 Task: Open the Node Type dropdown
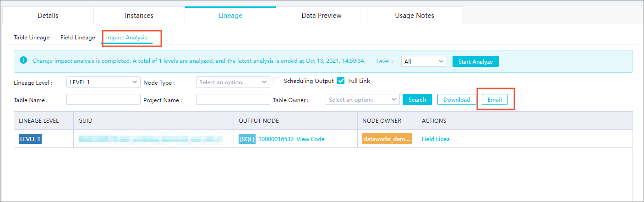click(x=233, y=82)
